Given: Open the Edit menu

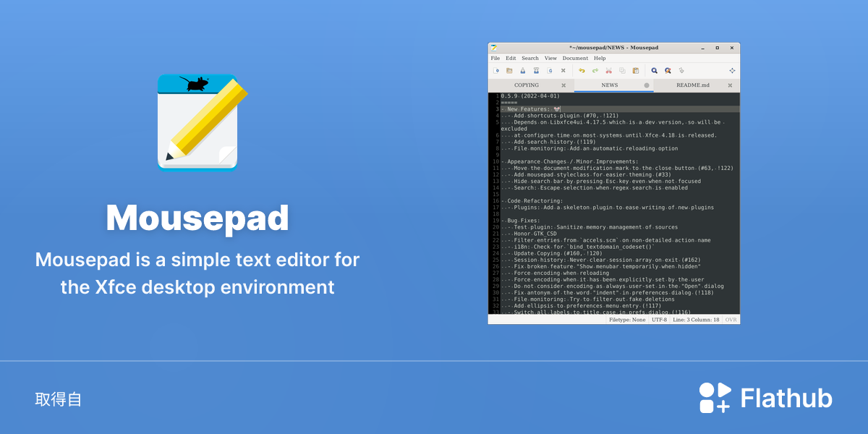Looking at the screenshot, I should (x=511, y=59).
